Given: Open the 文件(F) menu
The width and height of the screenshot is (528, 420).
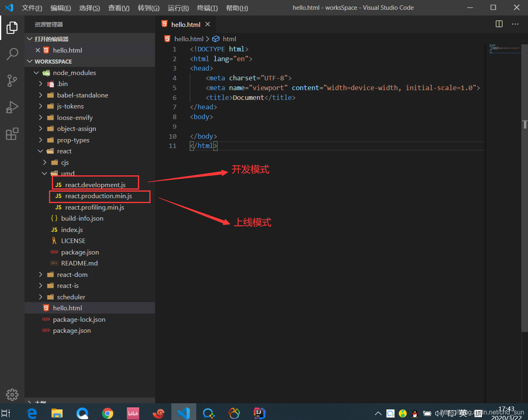Looking at the screenshot, I should pyautogui.click(x=32, y=8).
